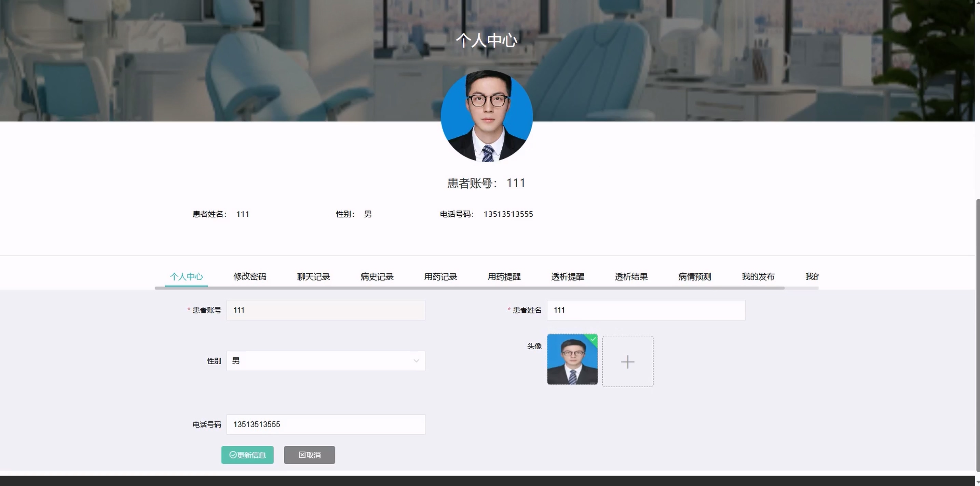The width and height of the screenshot is (980, 486).
Task: Open the 聊天记录 tab
Action: pos(313,277)
